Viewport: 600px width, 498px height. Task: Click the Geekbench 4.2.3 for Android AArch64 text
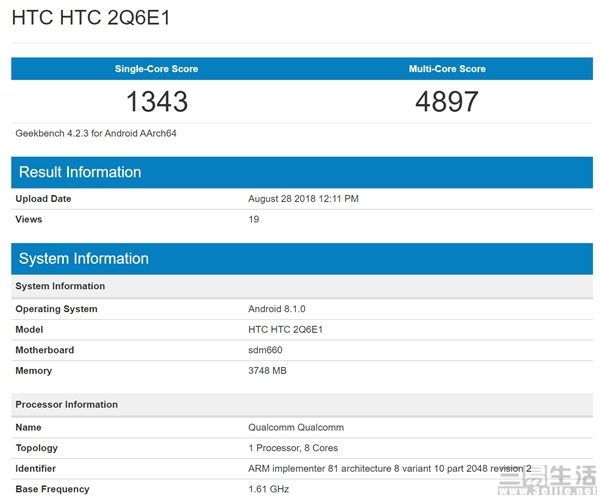(x=96, y=133)
